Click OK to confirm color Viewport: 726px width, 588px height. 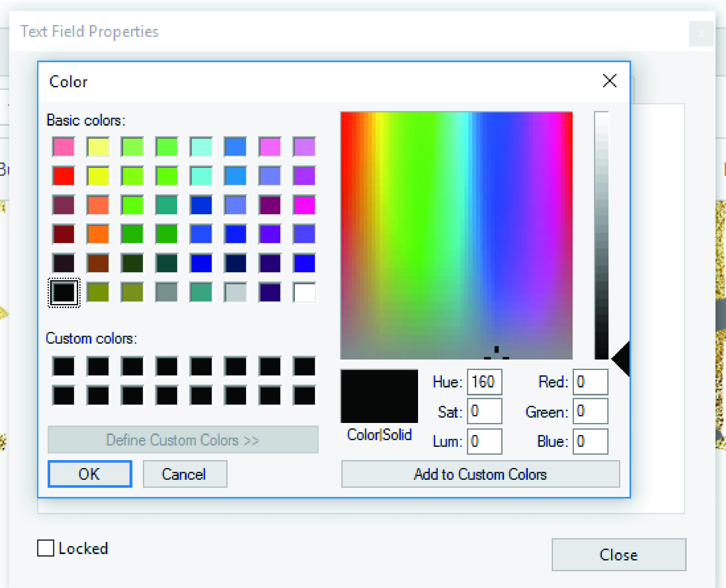[90, 474]
